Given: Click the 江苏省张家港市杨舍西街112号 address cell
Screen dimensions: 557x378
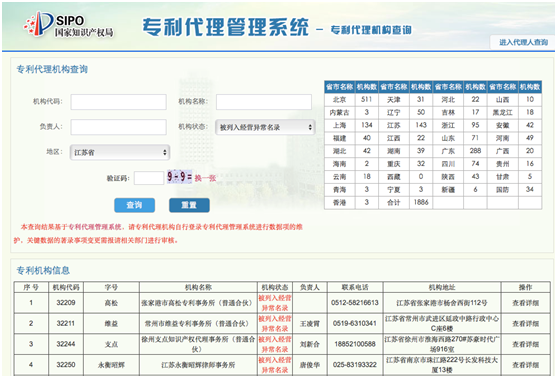Looking at the screenshot, I should pos(442,303).
